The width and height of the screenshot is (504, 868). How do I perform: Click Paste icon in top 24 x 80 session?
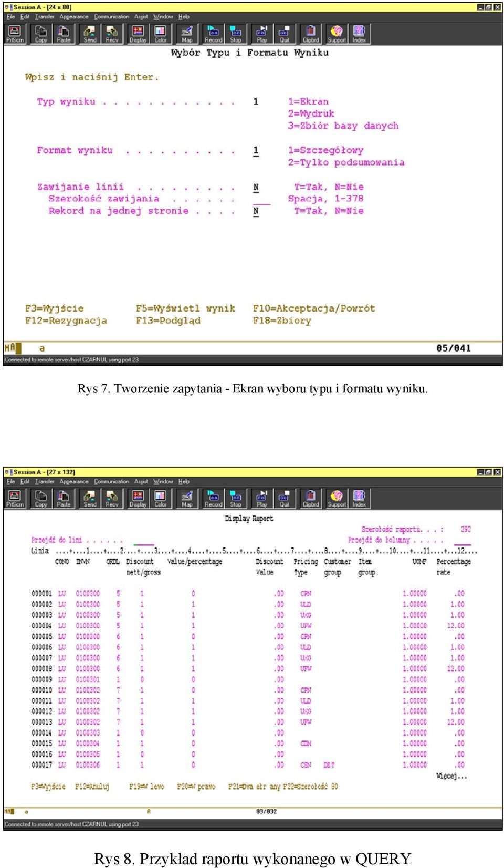click(x=64, y=34)
